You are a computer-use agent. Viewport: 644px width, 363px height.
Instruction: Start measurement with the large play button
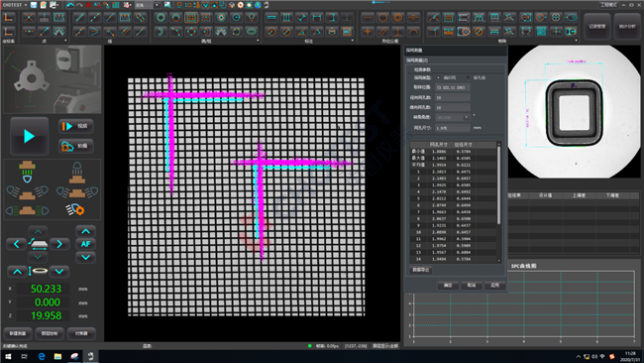click(x=29, y=136)
